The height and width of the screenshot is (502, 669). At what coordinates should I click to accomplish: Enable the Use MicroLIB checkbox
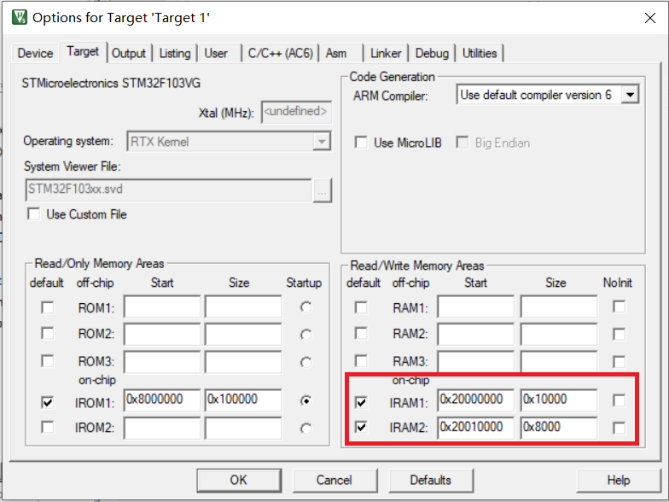(x=361, y=143)
